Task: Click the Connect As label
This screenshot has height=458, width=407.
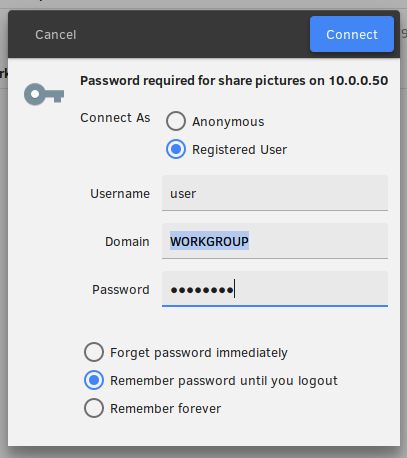Action: [115, 118]
